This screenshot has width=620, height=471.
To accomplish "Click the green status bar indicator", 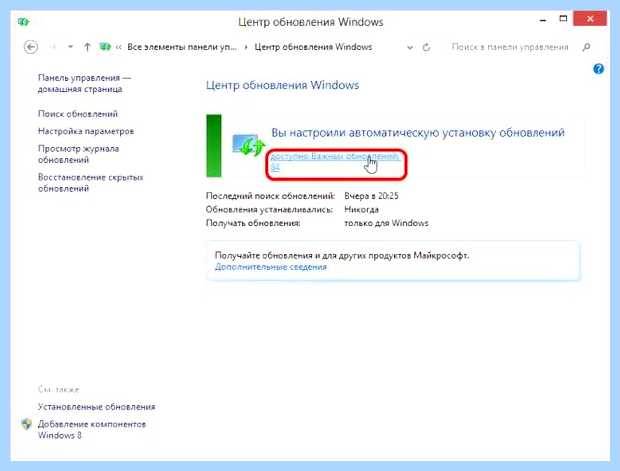I will coord(214,146).
